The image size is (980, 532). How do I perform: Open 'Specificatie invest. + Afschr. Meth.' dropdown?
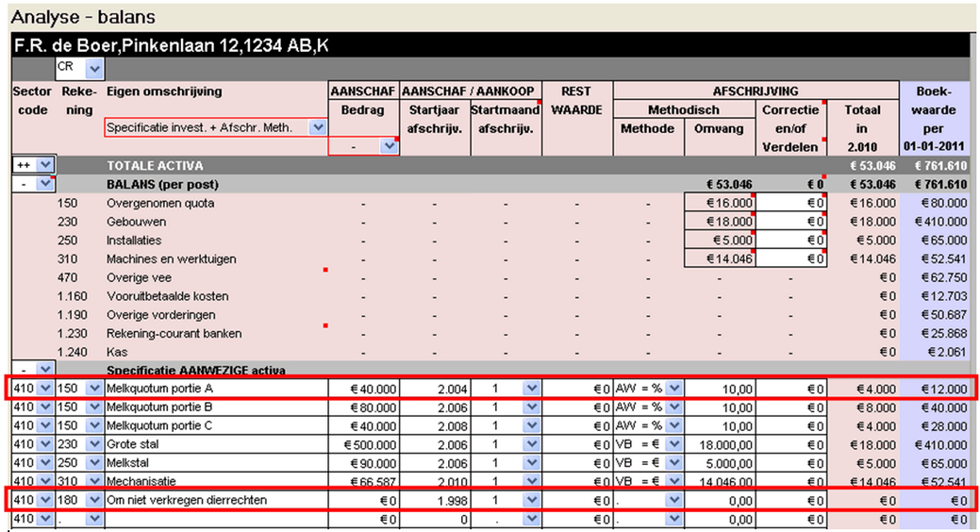(318, 127)
